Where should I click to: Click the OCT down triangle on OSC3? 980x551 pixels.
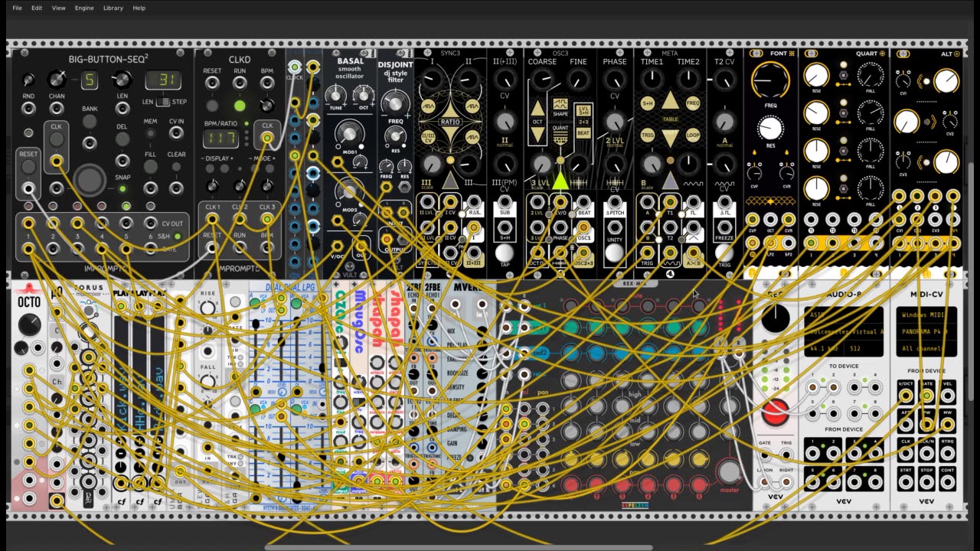point(538,135)
